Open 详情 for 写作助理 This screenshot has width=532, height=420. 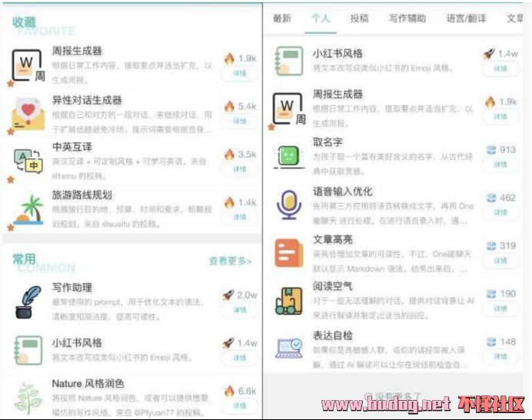tap(240, 310)
